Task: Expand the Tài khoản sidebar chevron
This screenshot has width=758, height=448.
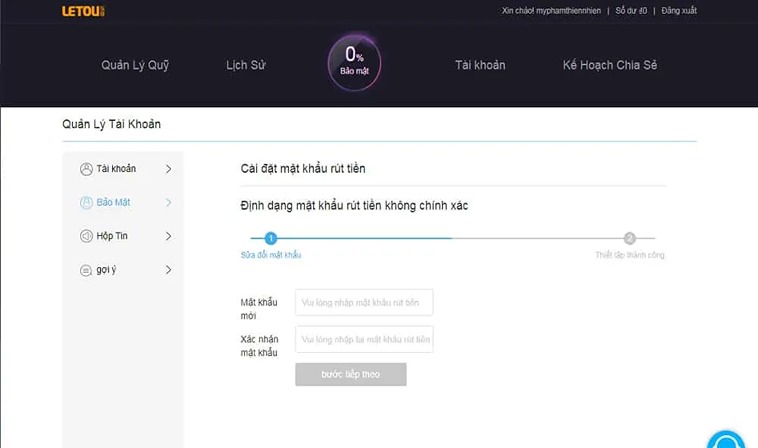Action: click(168, 169)
